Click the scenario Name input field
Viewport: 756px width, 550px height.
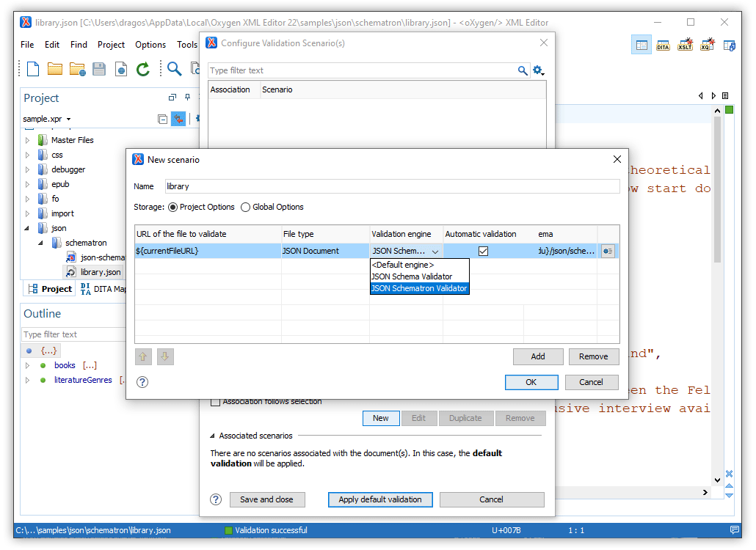[x=393, y=186]
